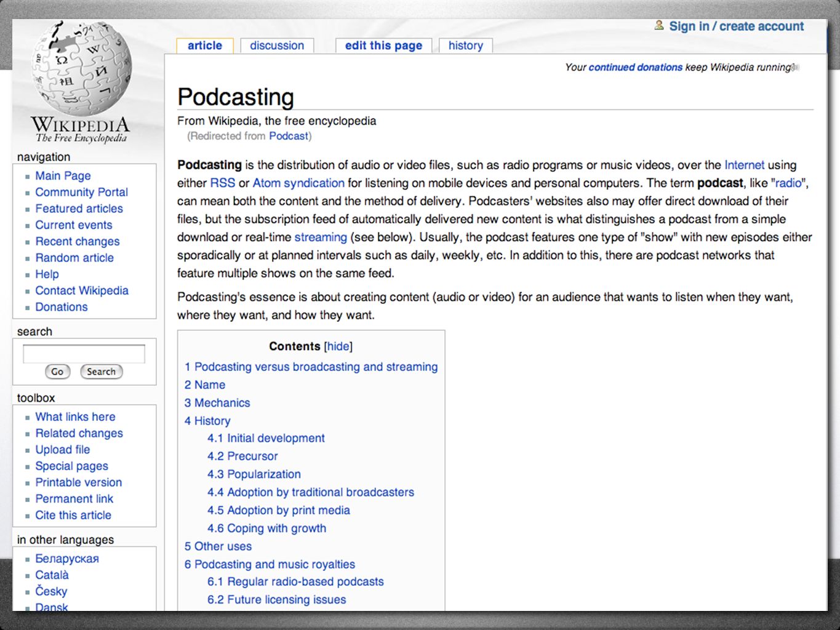Open Contact Wikipedia link

pyautogui.click(x=82, y=290)
